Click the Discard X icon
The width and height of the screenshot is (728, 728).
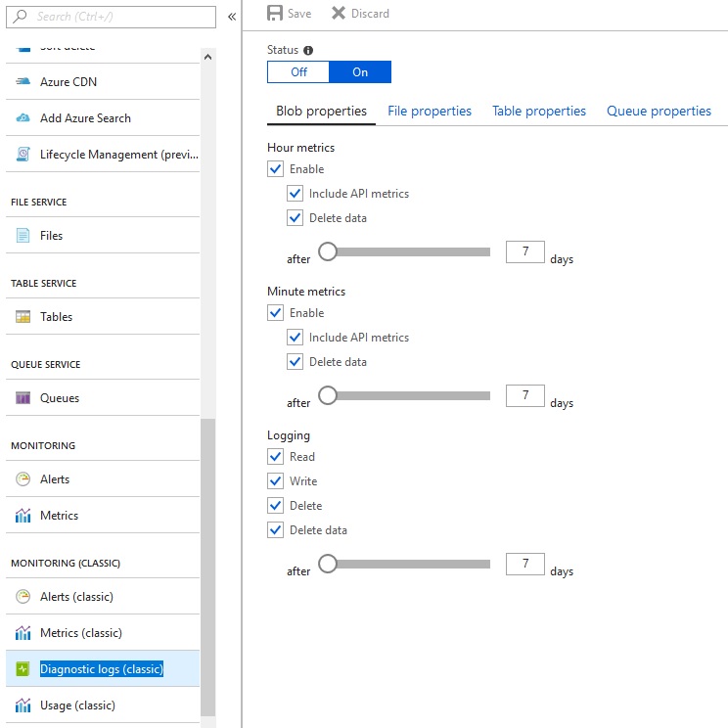[x=339, y=13]
